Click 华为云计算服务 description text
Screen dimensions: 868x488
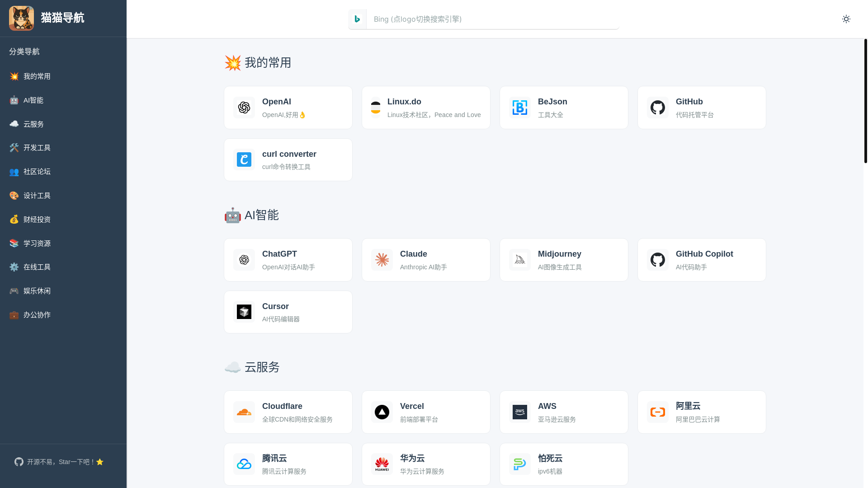[x=422, y=471]
